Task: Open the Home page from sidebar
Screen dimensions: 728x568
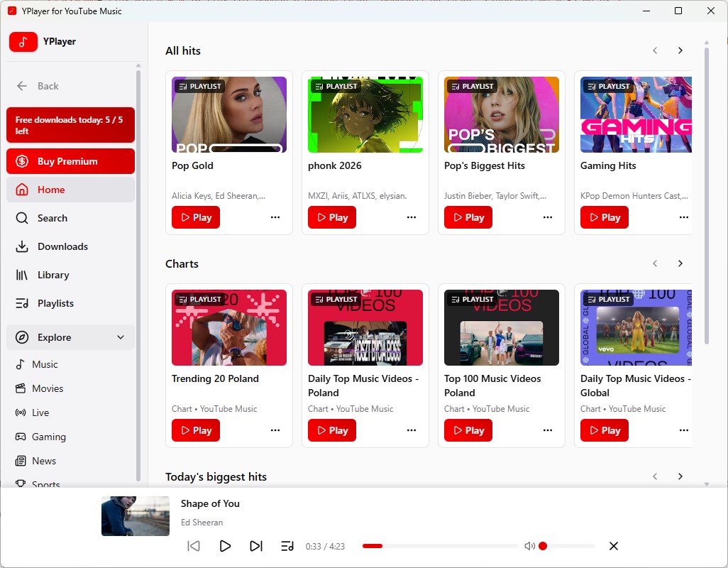Action: click(x=70, y=190)
